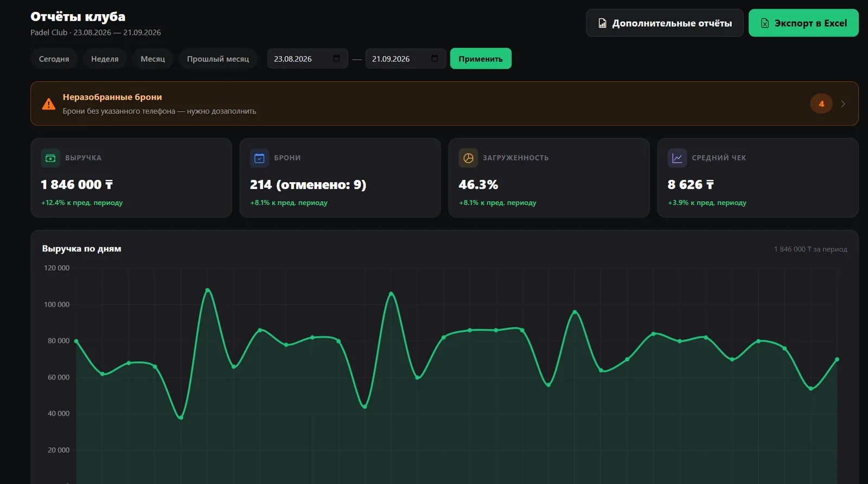This screenshot has height=484, width=868.
Task: Click the +12.4% к пред. периоду text
Action: (x=82, y=203)
